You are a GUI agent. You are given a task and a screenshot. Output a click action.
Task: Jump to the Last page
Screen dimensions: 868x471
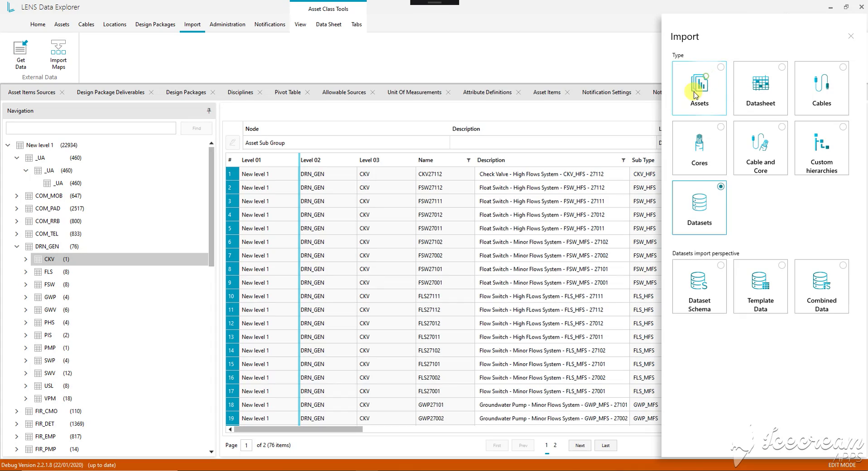606,446
